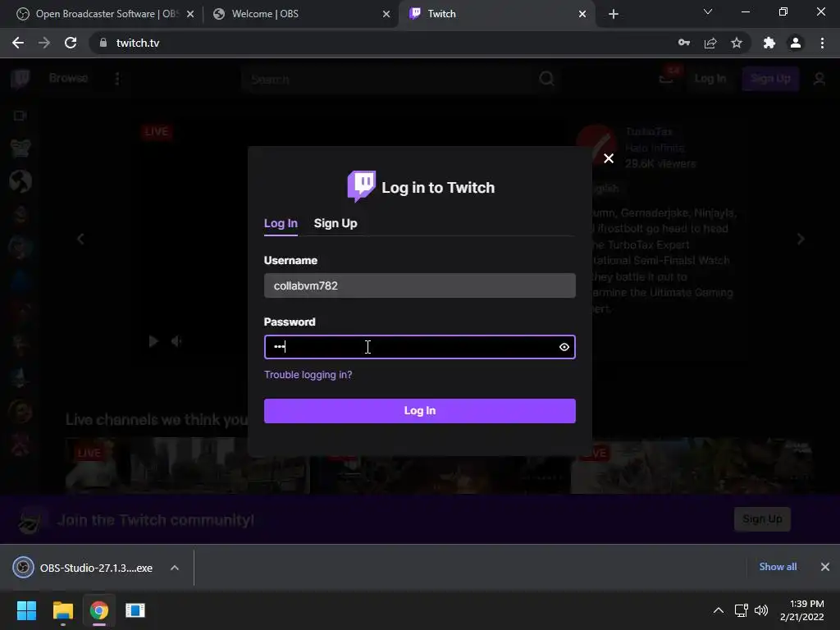Viewport: 840px width, 630px height.
Task: Open clock and date 1:39 PM
Action: click(x=802, y=610)
